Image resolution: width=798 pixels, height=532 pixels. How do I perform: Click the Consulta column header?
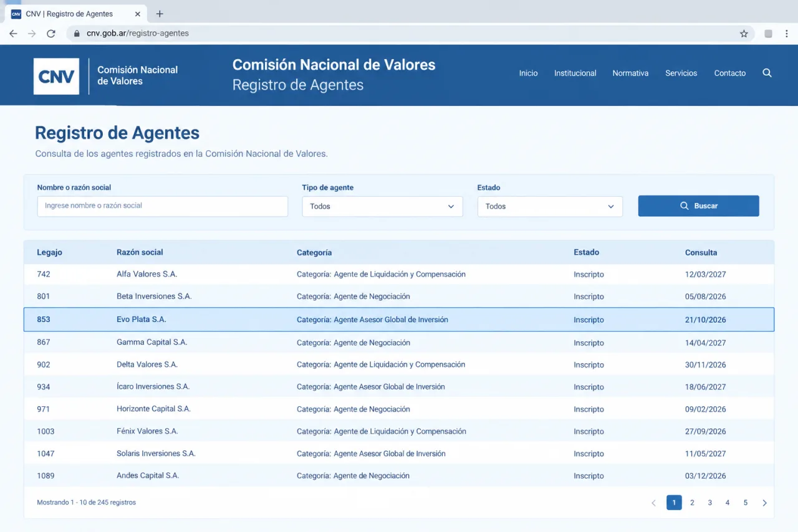[701, 253]
